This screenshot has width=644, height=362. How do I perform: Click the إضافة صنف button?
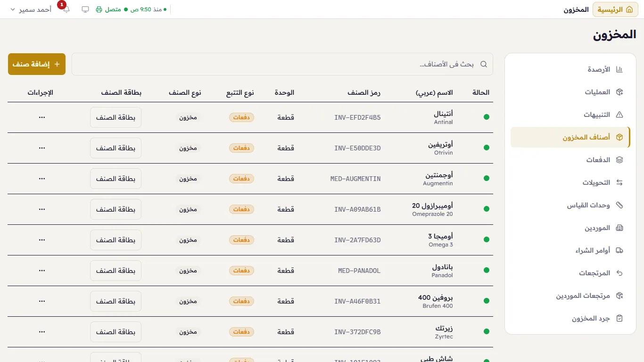pyautogui.click(x=37, y=64)
